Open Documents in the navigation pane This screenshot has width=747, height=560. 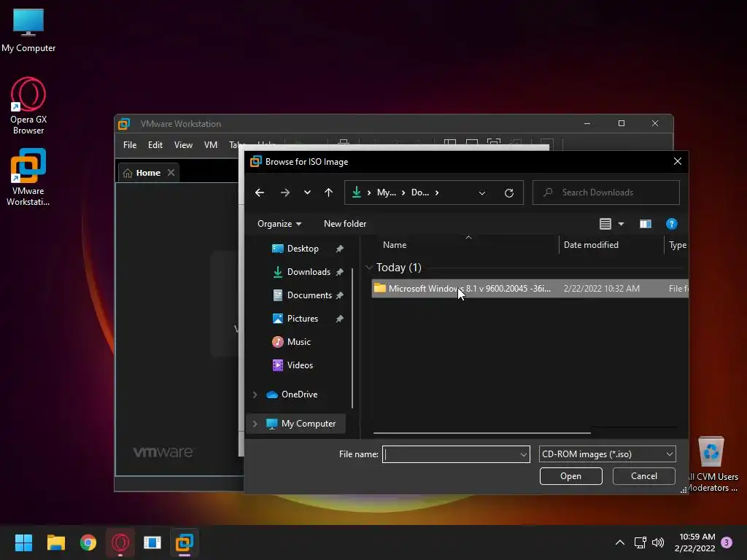[x=309, y=295]
